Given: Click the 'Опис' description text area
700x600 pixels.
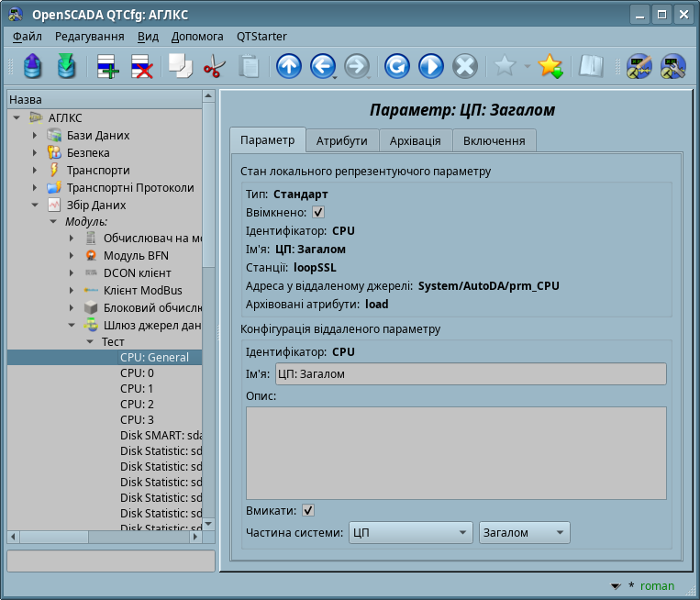Looking at the screenshot, I should pos(456,453).
